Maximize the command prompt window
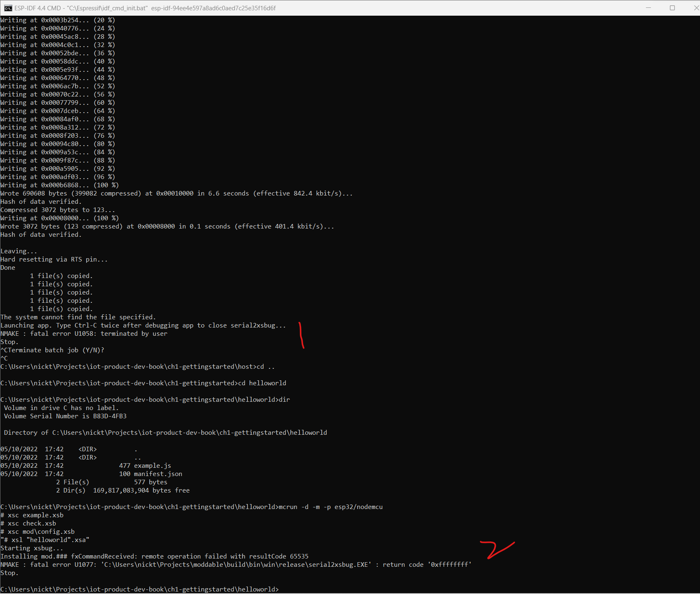This screenshot has width=700, height=594. [x=672, y=7]
